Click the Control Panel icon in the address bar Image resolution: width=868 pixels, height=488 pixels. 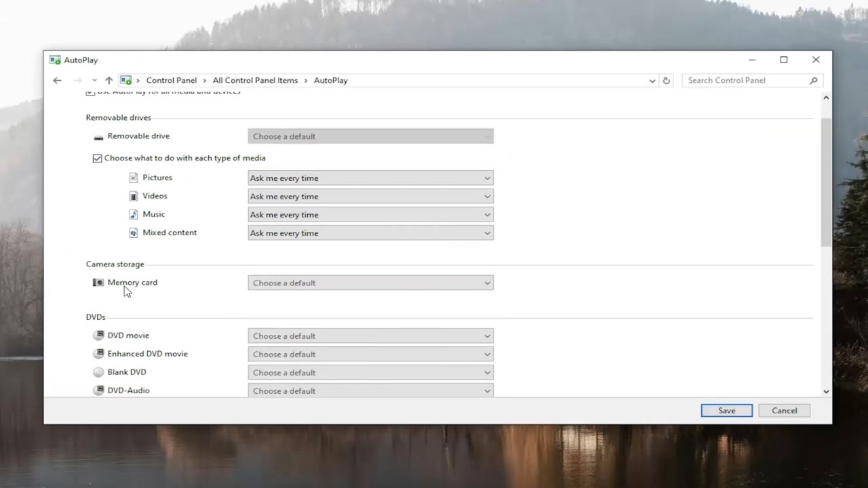(126, 80)
